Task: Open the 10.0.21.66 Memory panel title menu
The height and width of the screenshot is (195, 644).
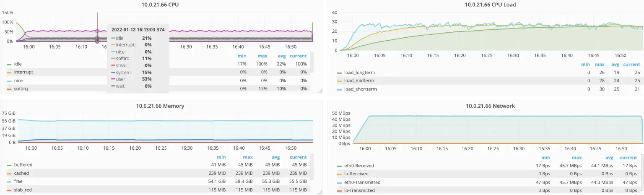Action: tap(160, 106)
